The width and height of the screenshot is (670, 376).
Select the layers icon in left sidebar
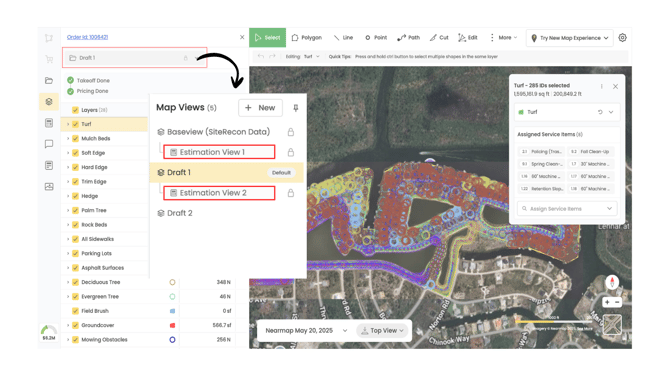49,102
